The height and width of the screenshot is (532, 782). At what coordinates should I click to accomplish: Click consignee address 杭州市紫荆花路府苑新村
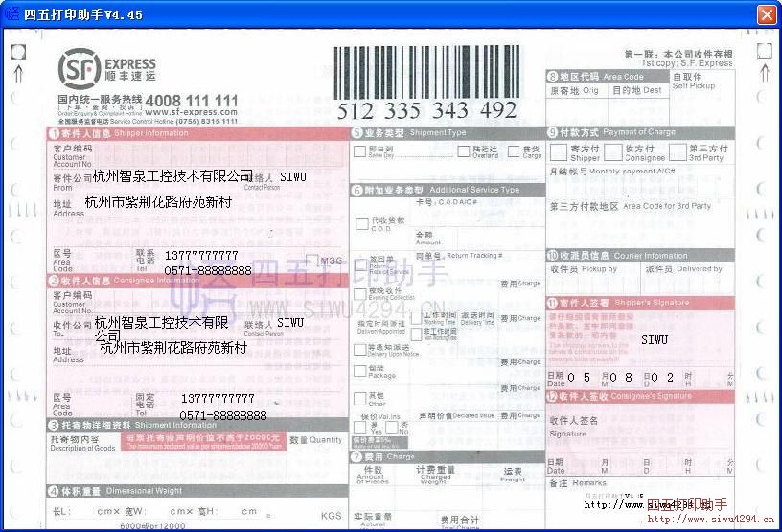click(173, 348)
